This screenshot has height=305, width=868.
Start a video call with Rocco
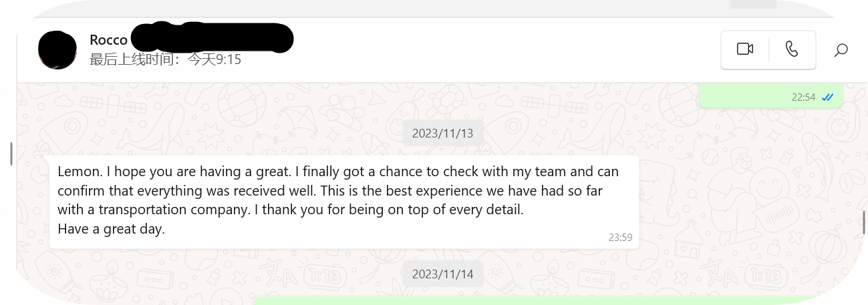click(745, 49)
